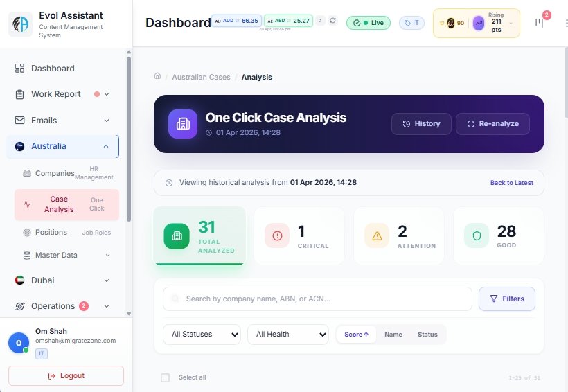Click the AED 25.27 currency chip
Screen dimensions: 568x392
[x=288, y=21]
